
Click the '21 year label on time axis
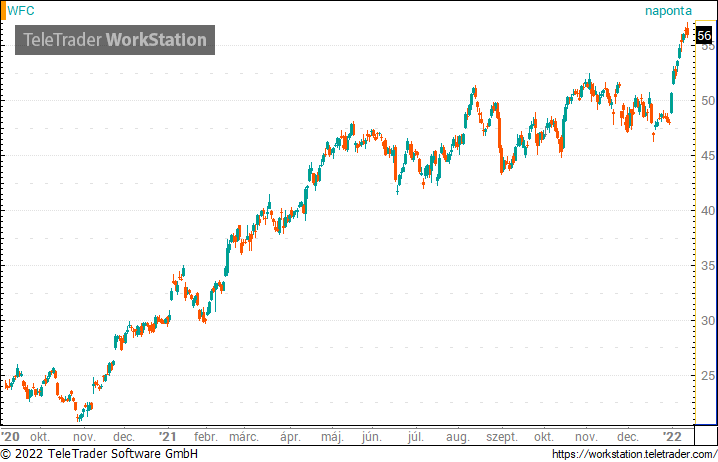pos(168,436)
